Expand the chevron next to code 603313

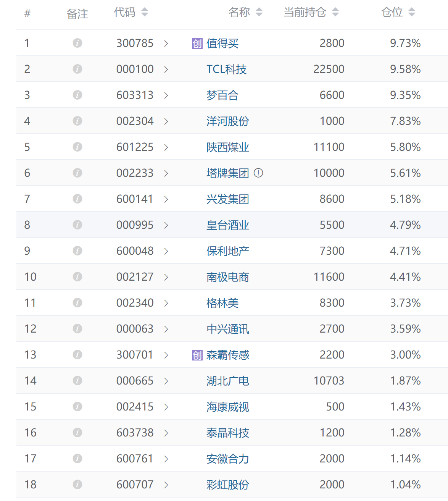click(166, 95)
